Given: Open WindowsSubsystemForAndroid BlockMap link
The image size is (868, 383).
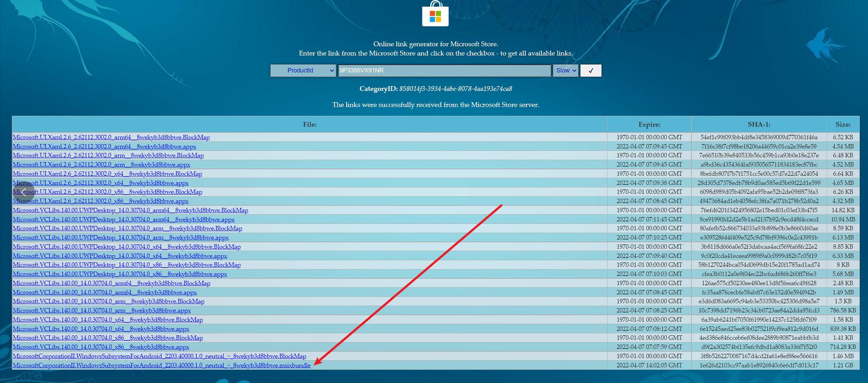Looking at the screenshot, I should [x=160, y=356].
